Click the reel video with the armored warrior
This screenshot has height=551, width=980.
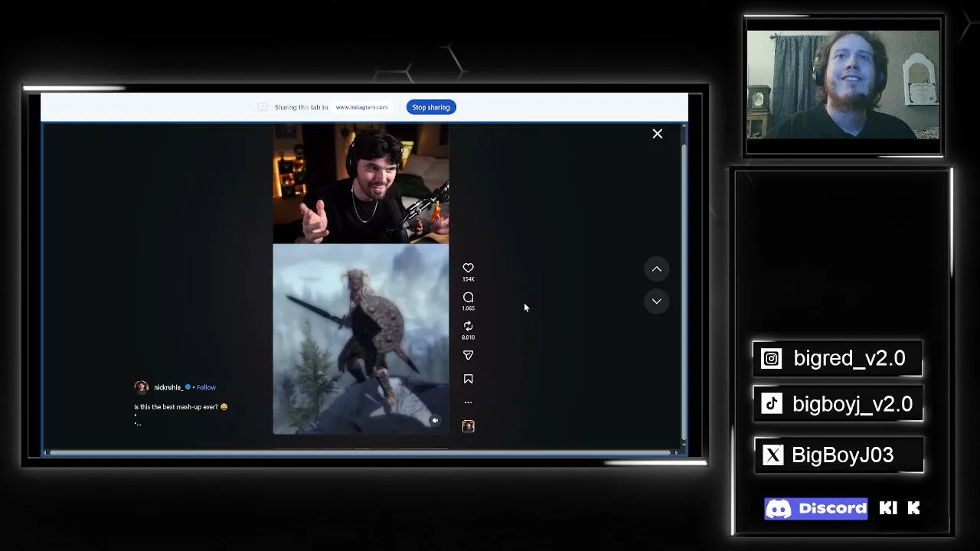click(361, 339)
